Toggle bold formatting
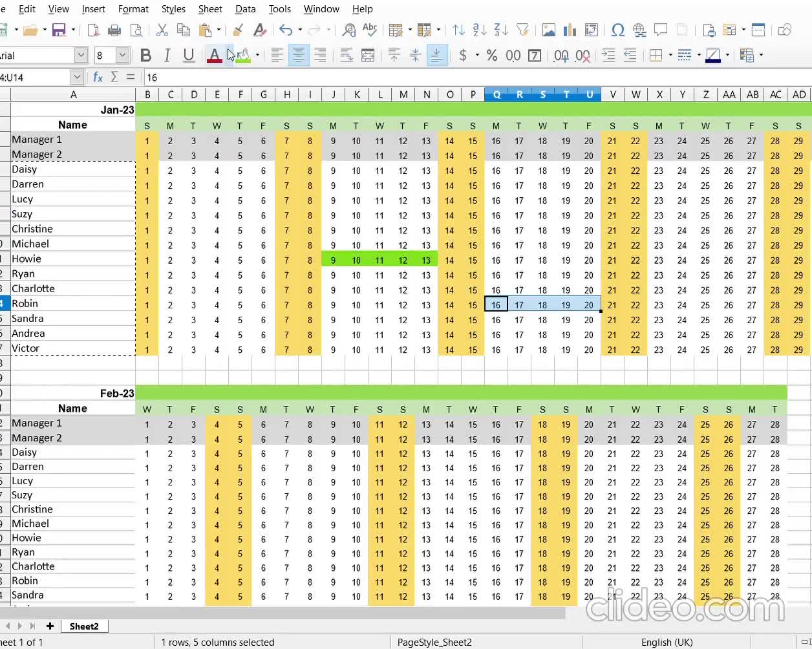This screenshot has width=812, height=649. click(145, 56)
